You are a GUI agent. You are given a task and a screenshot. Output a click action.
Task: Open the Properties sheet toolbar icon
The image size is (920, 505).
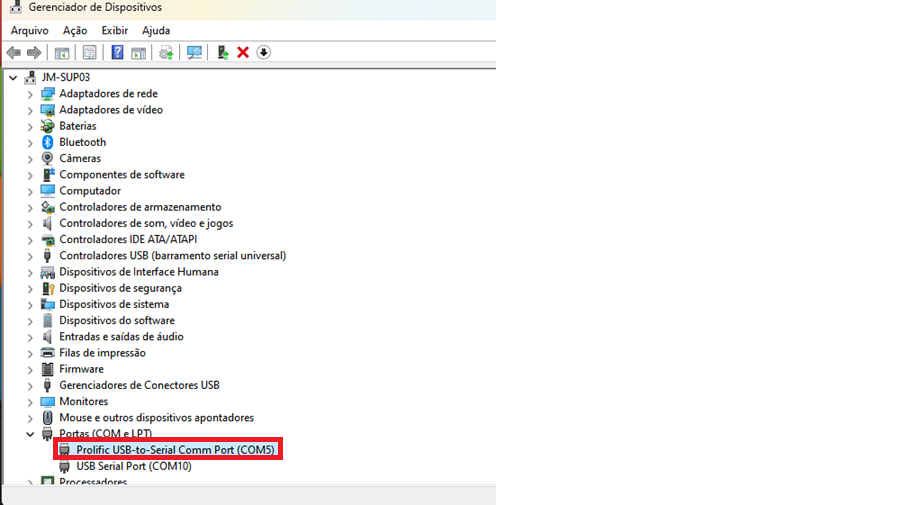click(x=89, y=53)
